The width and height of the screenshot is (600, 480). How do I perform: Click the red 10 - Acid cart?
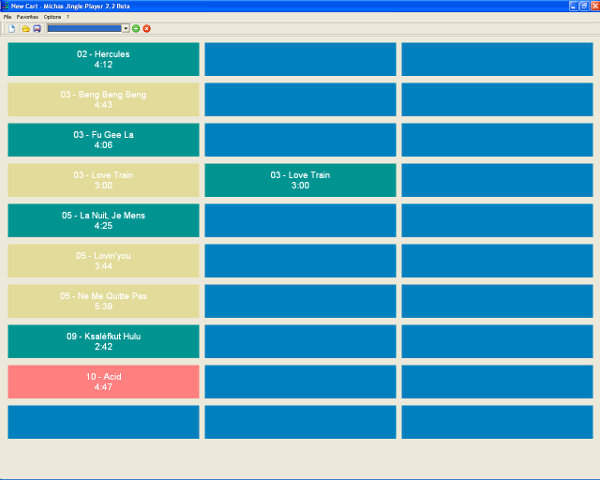click(103, 382)
